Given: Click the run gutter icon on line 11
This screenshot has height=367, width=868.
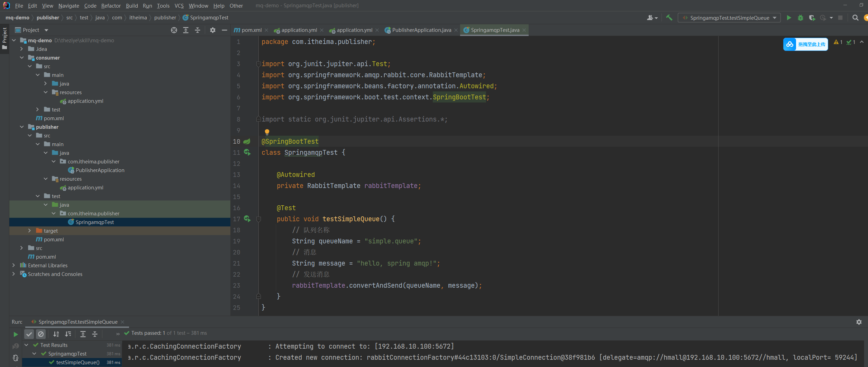Looking at the screenshot, I should pyautogui.click(x=247, y=152).
